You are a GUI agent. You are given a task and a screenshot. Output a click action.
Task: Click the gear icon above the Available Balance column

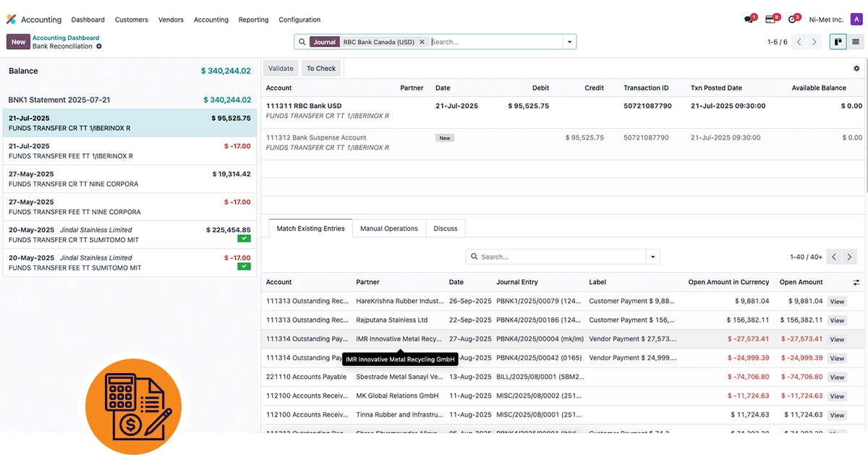click(856, 69)
